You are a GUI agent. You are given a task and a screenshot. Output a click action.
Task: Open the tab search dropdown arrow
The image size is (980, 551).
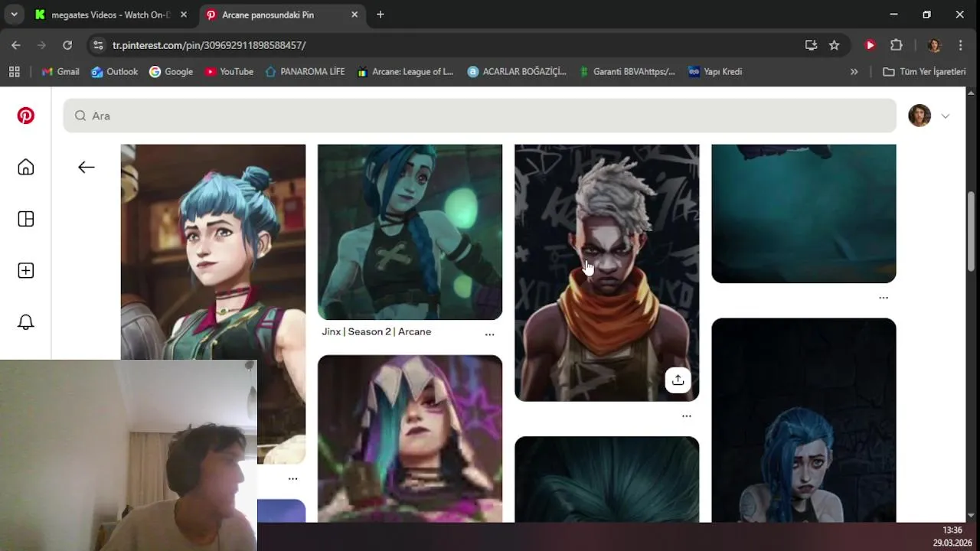click(14, 15)
